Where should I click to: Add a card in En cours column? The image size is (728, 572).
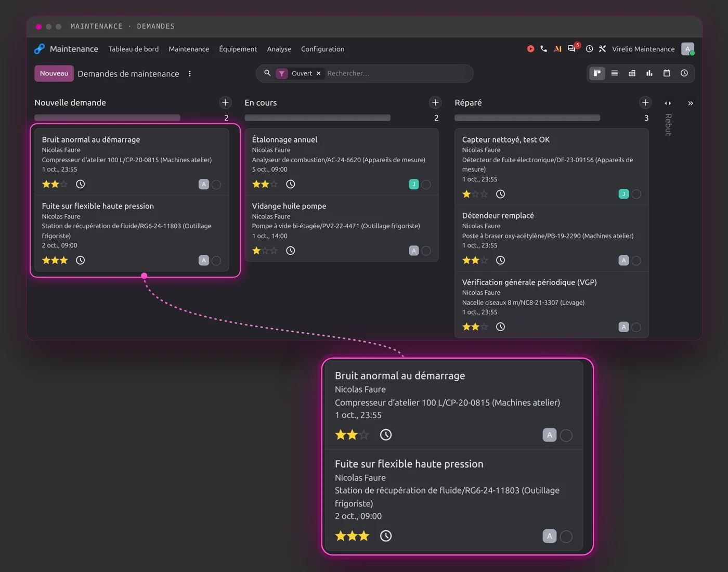click(435, 102)
